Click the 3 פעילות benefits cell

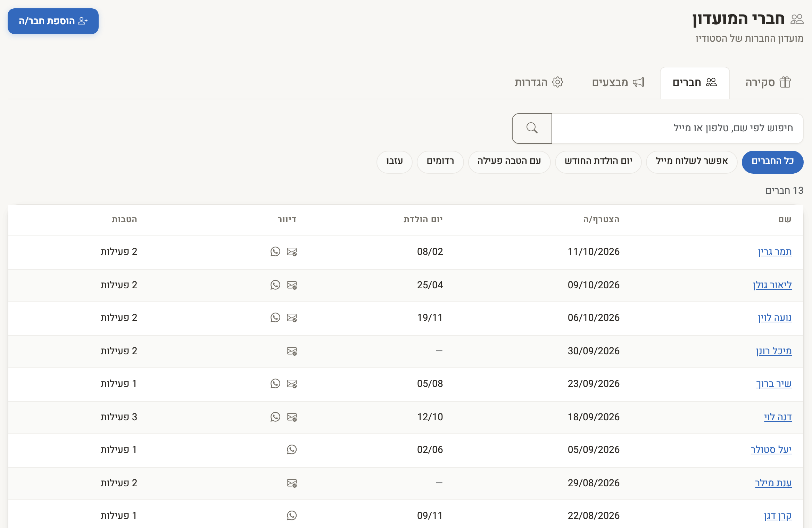coord(119,417)
